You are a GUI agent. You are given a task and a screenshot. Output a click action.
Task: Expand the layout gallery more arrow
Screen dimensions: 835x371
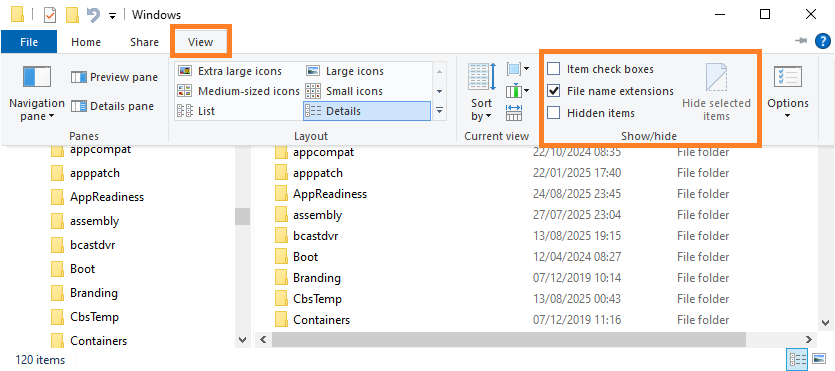click(439, 111)
